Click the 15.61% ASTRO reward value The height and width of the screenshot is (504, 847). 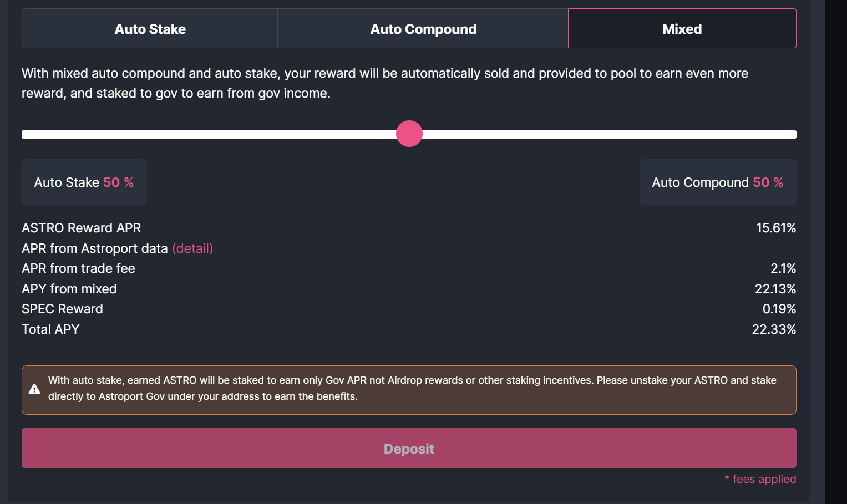click(775, 228)
